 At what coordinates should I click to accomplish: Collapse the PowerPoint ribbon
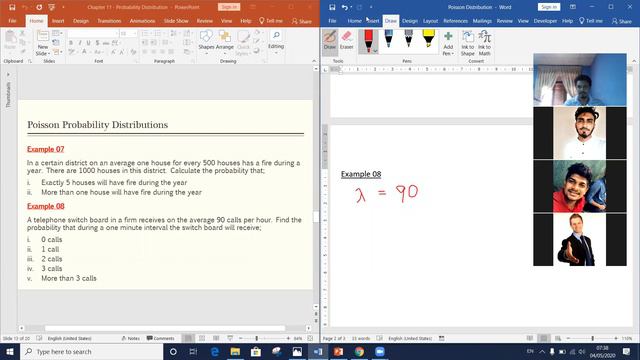(x=314, y=61)
